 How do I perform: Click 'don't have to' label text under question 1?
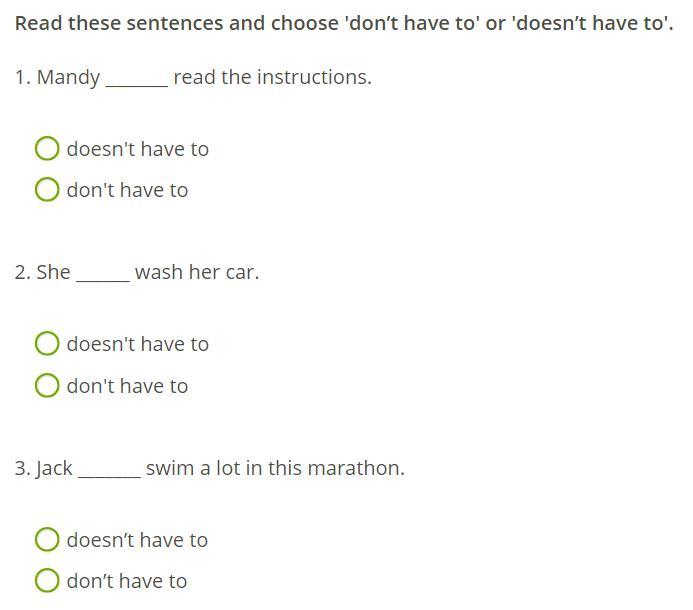point(127,190)
